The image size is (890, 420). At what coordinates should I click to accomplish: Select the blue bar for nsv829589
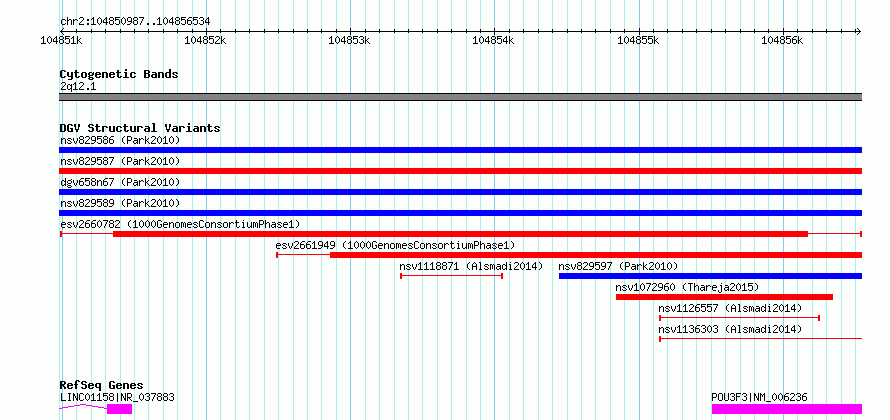pos(460,213)
